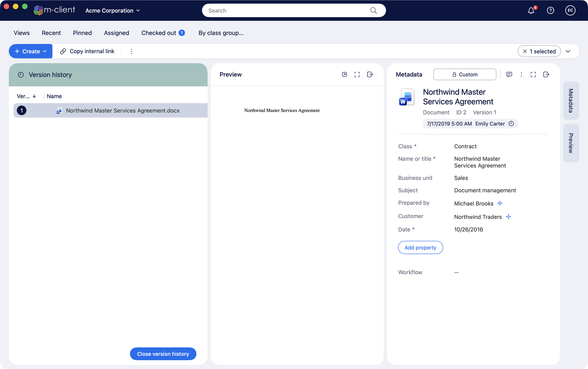Open the Checked out tab
The image size is (588, 369).
click(163, 33)
